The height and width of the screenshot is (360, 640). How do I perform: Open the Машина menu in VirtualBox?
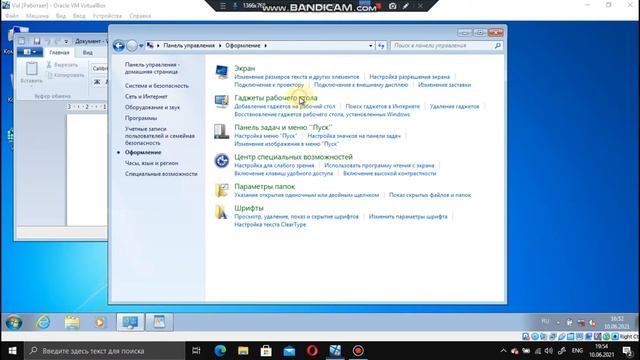click(37, 16)
